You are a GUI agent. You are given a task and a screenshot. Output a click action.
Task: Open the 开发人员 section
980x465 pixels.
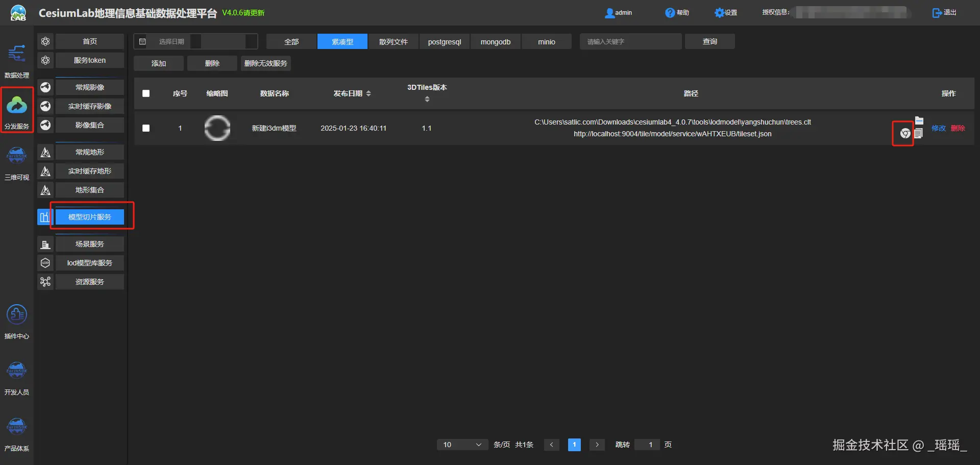coord(17,378)
